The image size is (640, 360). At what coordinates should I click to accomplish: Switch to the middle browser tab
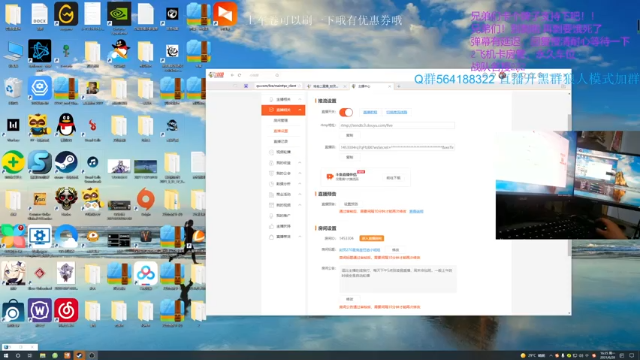point(325,86)
